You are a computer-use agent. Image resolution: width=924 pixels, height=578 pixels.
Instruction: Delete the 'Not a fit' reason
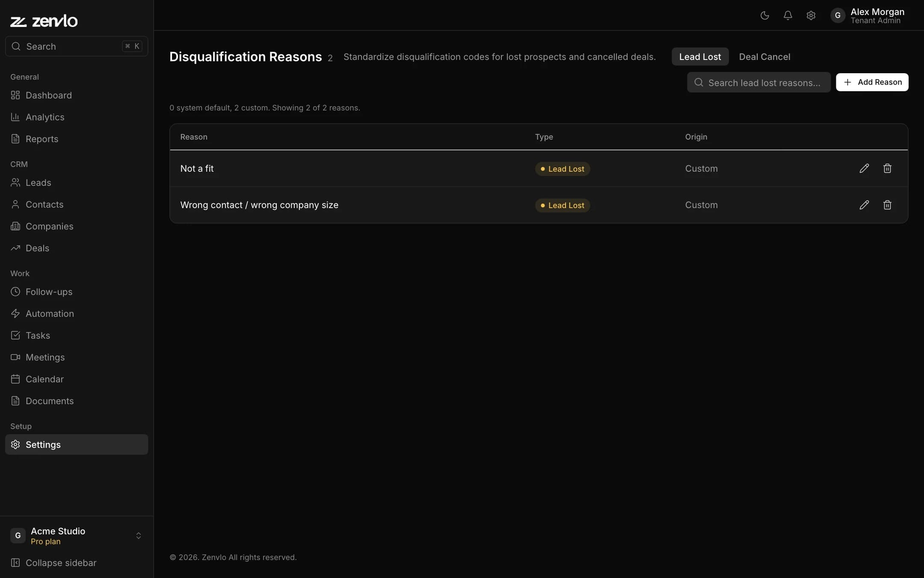(887, 168)
